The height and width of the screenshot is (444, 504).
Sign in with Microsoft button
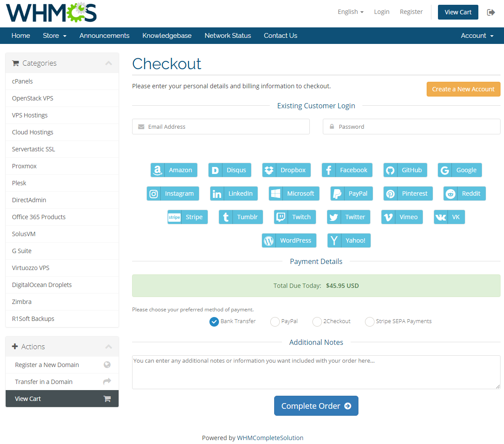[x=294, y=194]
